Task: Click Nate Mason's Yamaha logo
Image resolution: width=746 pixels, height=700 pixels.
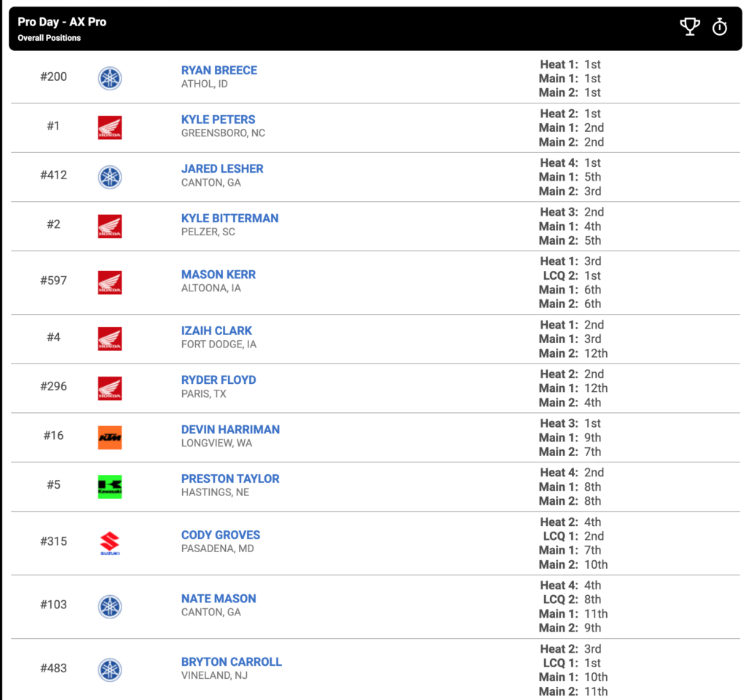Action: (x=110, y=607)
